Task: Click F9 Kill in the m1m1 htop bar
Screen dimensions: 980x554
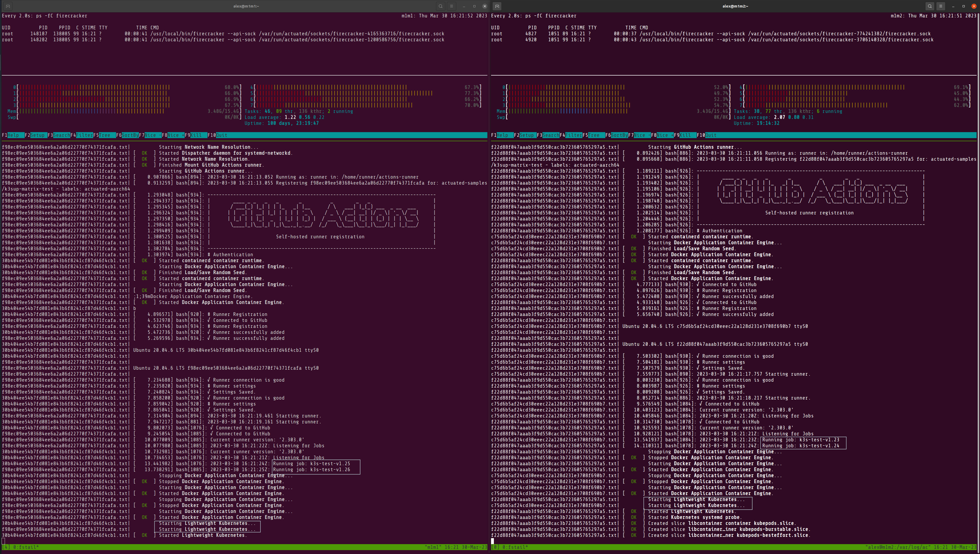Action: pyautogui.click(x=195, y=135)
